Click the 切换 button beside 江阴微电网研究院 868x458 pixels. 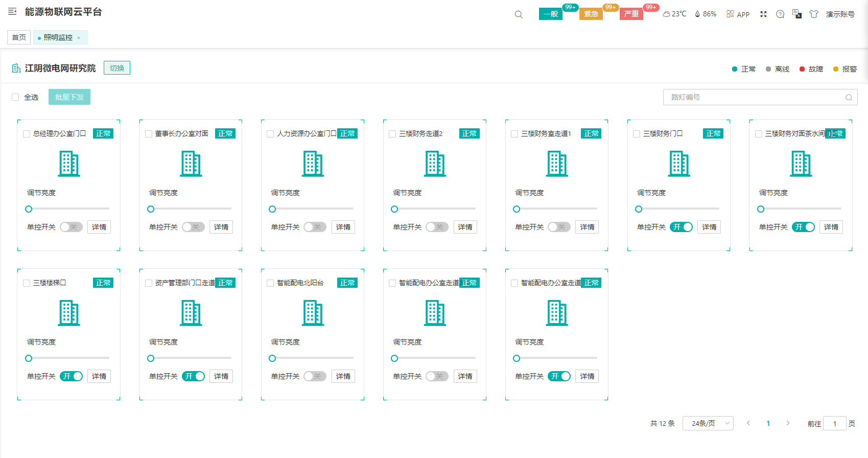click(x=117, y=68)
